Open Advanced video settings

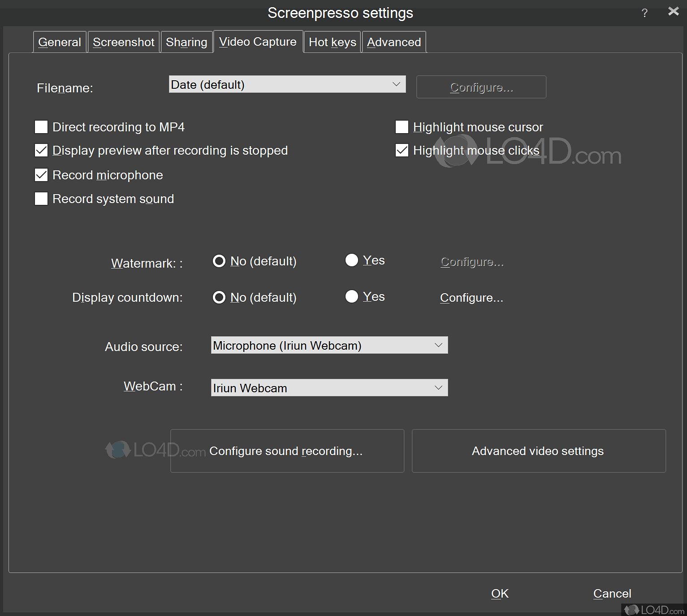538,451
